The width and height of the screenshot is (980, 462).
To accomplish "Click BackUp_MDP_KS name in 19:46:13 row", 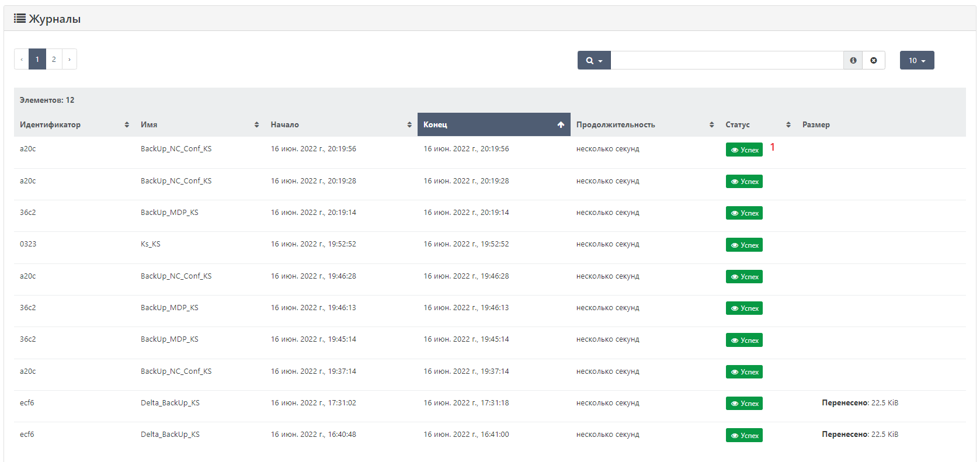I will click(x=169, y=308).
